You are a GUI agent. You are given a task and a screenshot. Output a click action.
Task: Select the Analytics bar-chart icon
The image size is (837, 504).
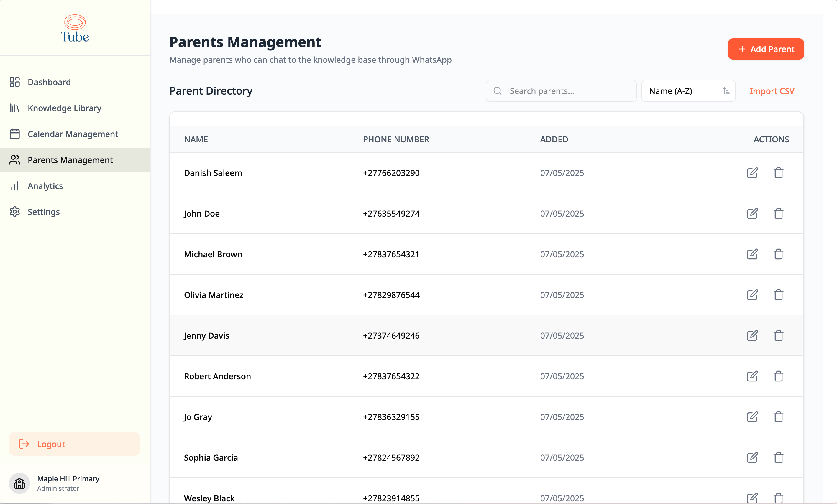(15, 186)
